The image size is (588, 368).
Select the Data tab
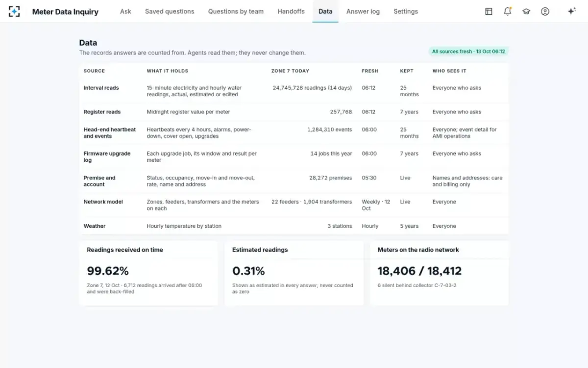325,11
